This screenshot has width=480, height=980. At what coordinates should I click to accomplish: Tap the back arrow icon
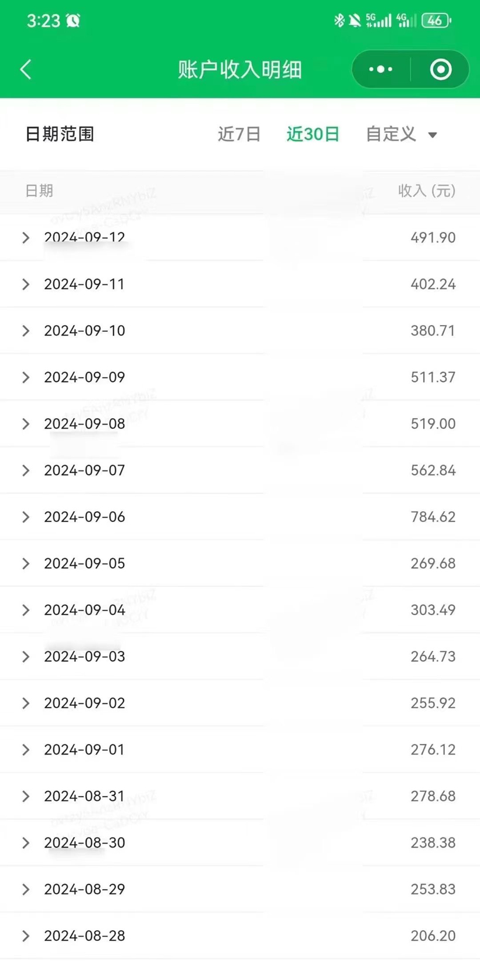26,70
